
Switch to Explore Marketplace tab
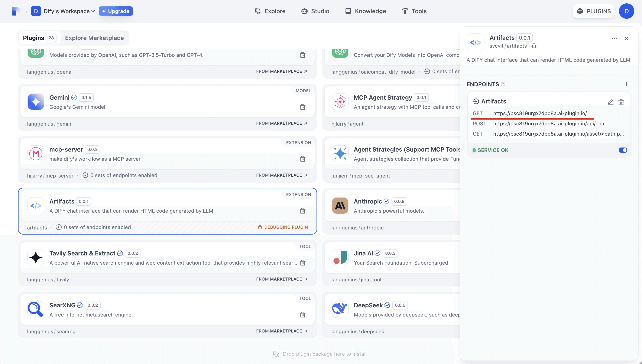(94, 38)
